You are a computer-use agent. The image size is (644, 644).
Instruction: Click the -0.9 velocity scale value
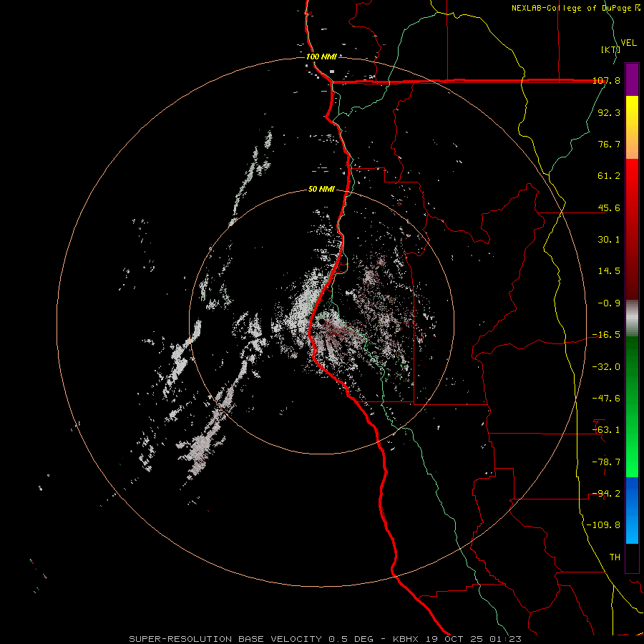coord(609,303)
